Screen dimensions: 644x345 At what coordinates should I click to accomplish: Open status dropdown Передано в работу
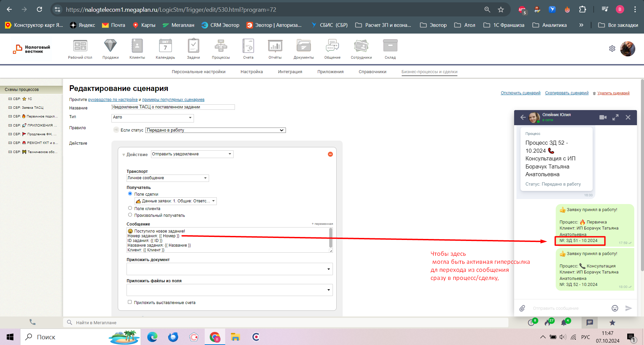[x=215, y=130]
